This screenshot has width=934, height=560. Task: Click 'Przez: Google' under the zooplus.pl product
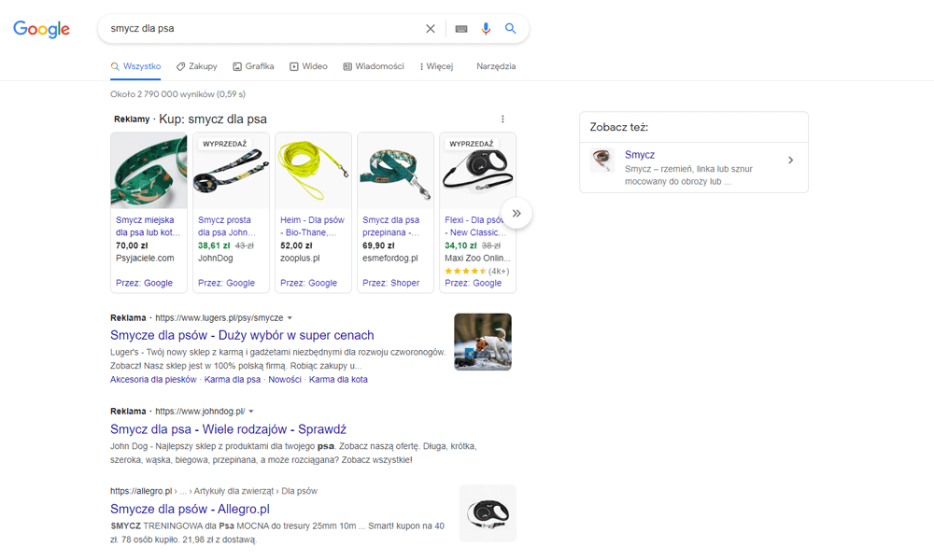tap(308, 284)
